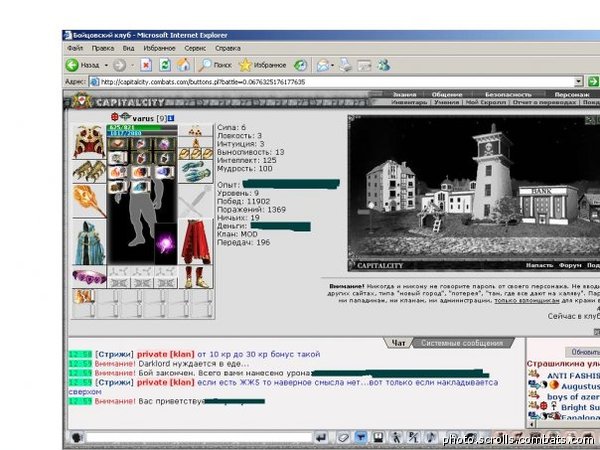600x450 pixels.
Task: Click the golden claw bracers slot
Action: coord(89,171)
